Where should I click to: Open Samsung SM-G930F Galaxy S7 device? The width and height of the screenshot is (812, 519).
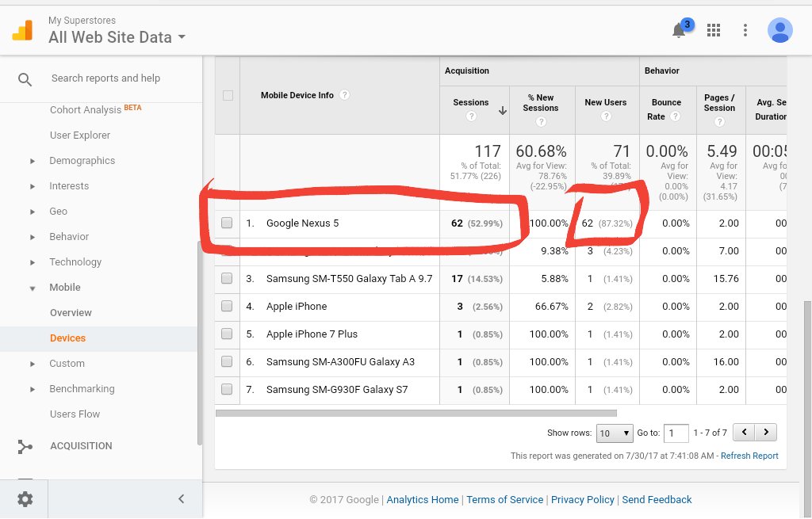pos(336,389)
